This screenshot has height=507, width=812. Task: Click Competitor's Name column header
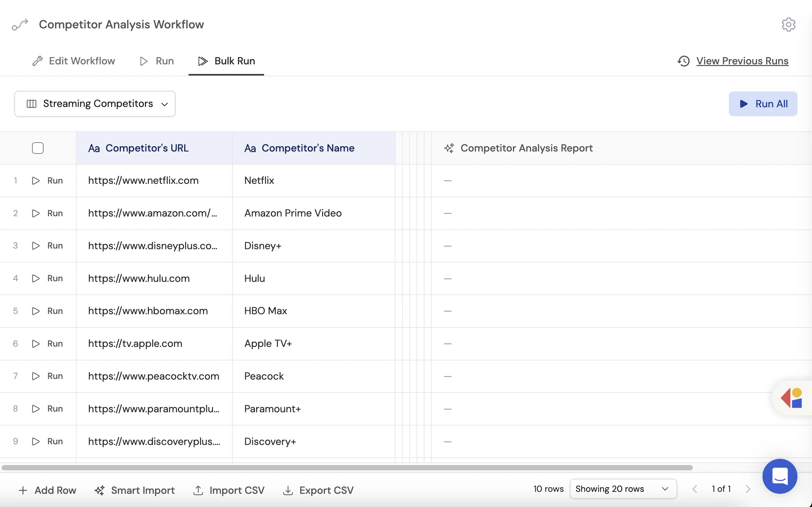pyautogui.click(x=314, y=148)
